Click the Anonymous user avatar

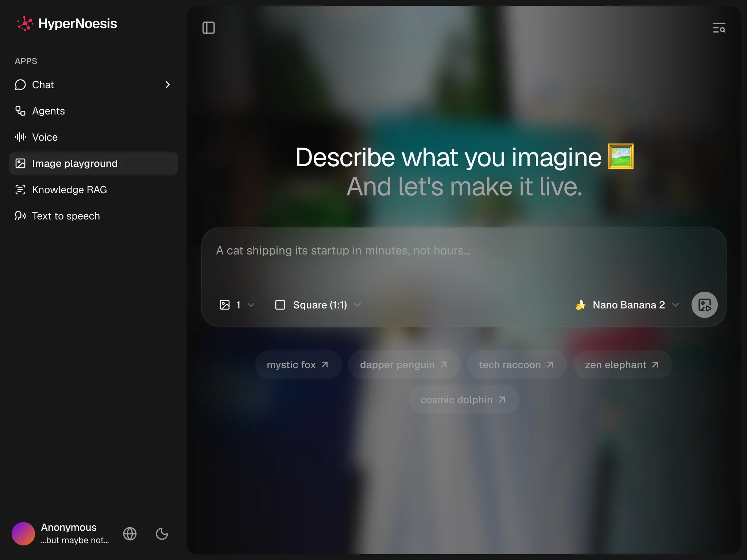(x=23, y=534)
